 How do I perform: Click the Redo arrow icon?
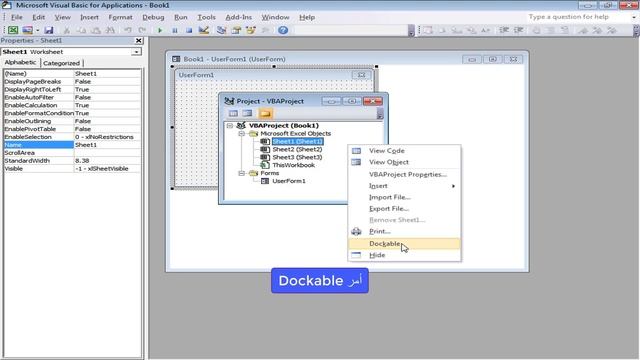tap(142, 30)
